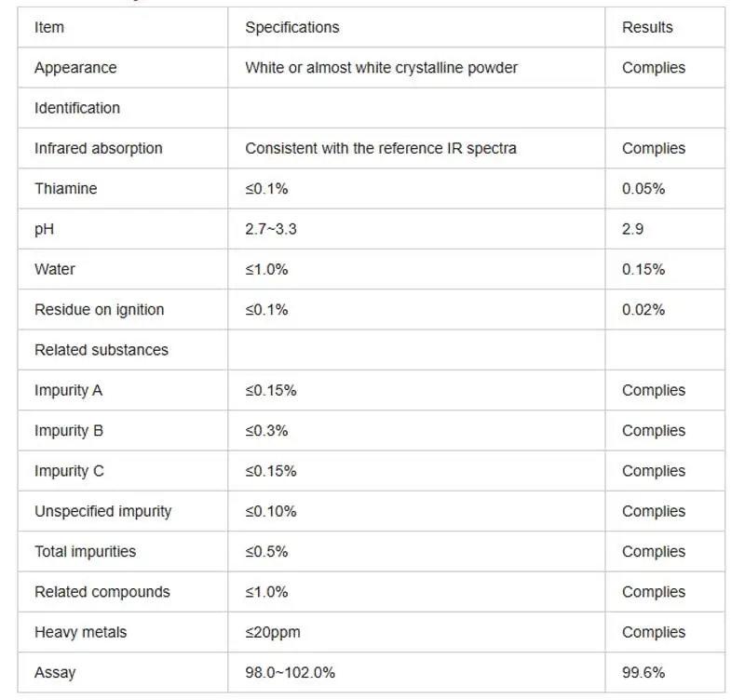Click the "Item" column header cell

[x=49, y=27]
